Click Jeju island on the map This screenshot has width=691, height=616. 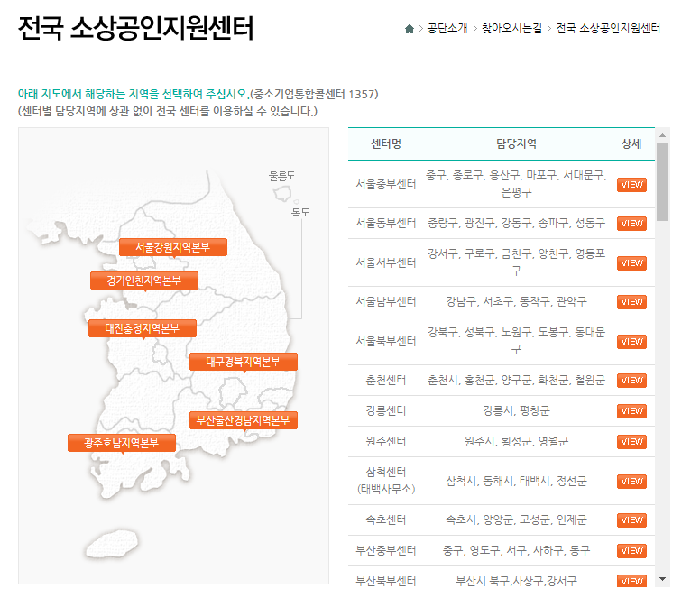(112, 544)
